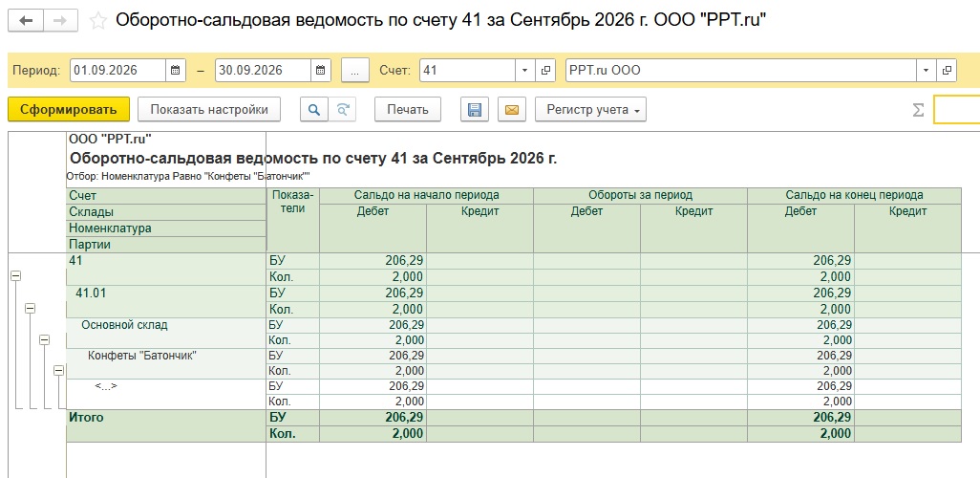This screenshot has width=980, height=478.
Task: Click the ООО "PPT.ru" report header cell
Action: click(x=166, y=140)
